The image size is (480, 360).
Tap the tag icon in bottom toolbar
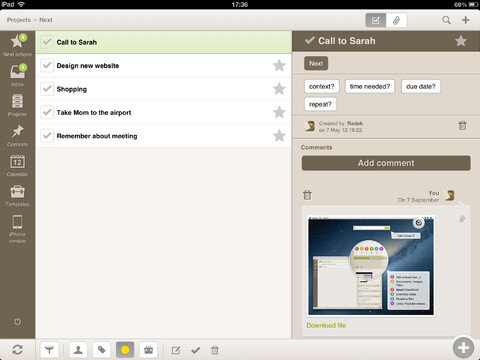pos(102,350)
